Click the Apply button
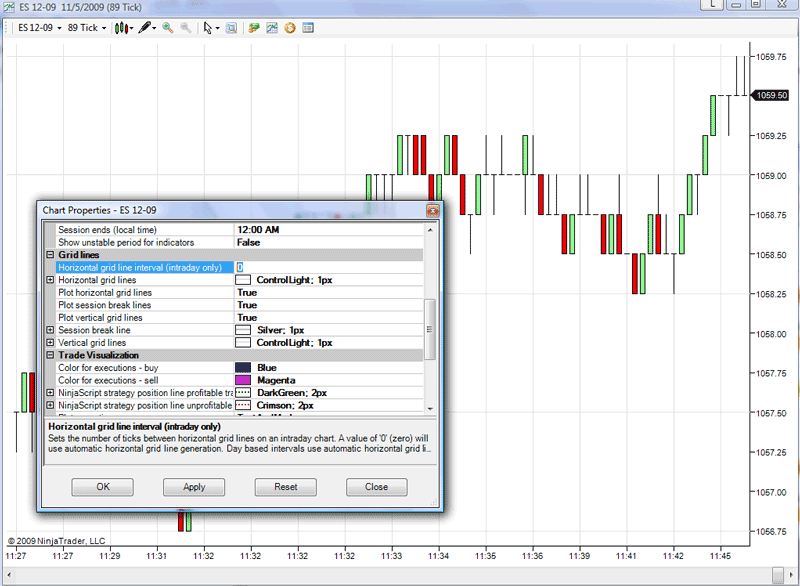The height and width of the screenshot is (586, 800). [194, 487]
